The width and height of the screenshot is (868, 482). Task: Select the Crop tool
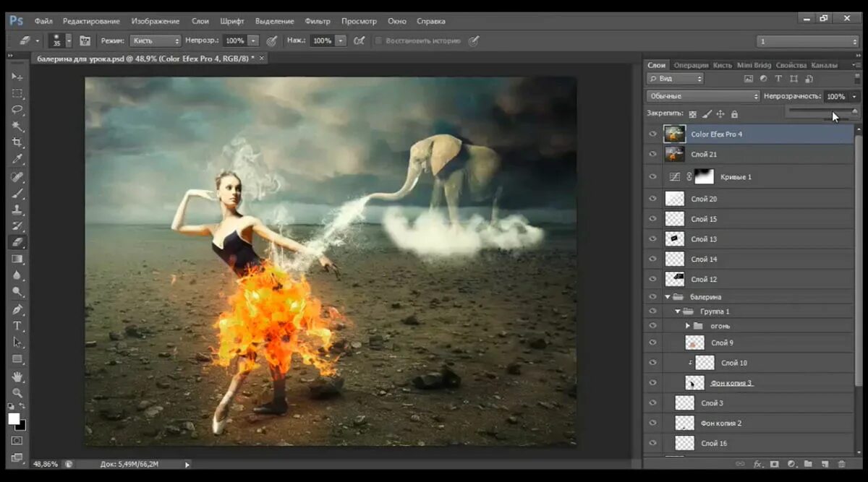[17, 142]
